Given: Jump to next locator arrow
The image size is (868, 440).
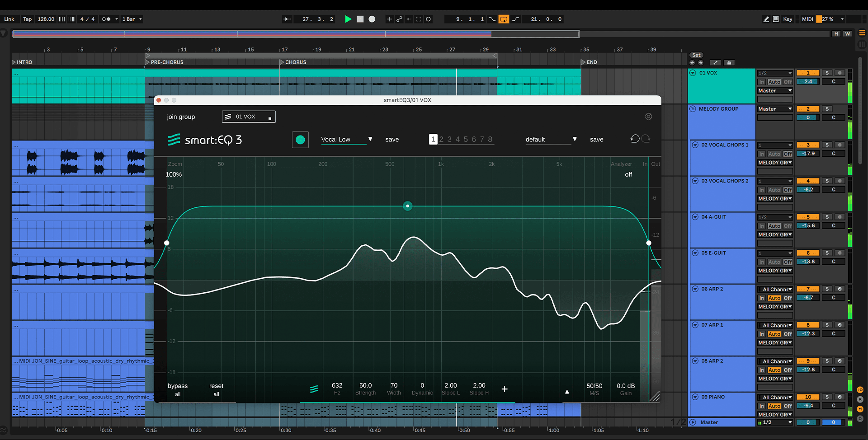Looking at the screenshot, I should point(700,63).
